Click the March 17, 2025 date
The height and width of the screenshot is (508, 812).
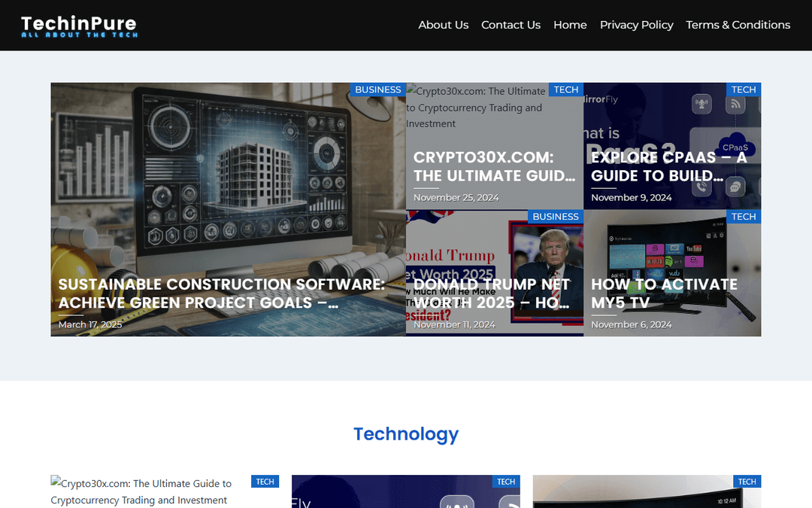pos(90,324)
